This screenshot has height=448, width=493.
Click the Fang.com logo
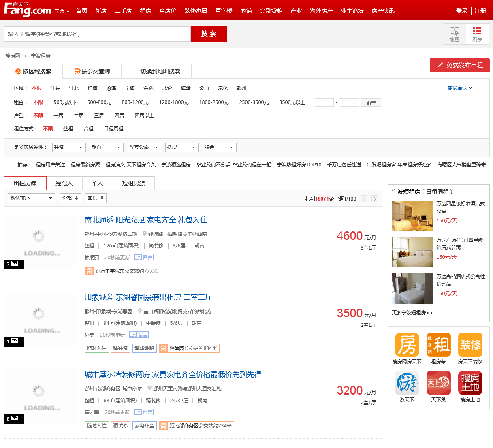coord(28,10)
